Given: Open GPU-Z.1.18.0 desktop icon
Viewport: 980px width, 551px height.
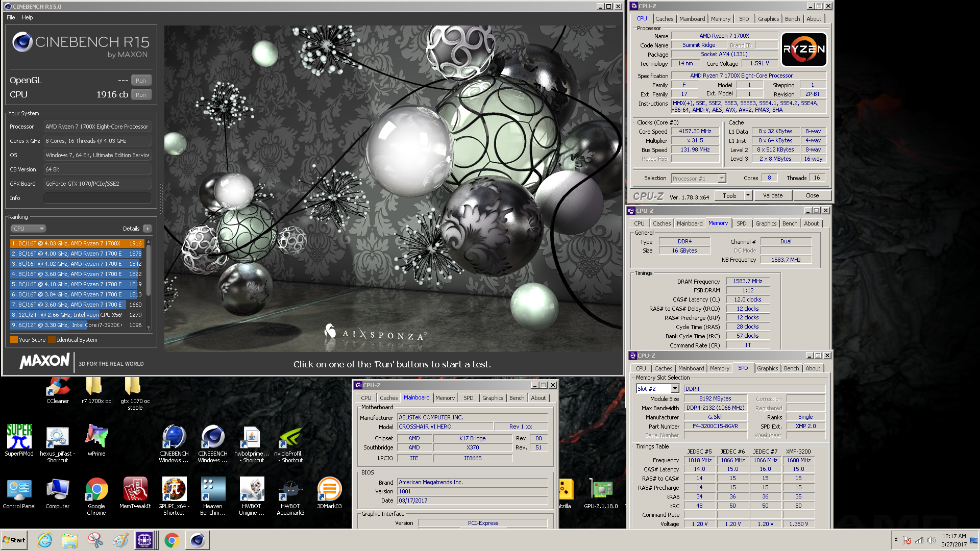Looking at the screenshot, I should (601, 493).
